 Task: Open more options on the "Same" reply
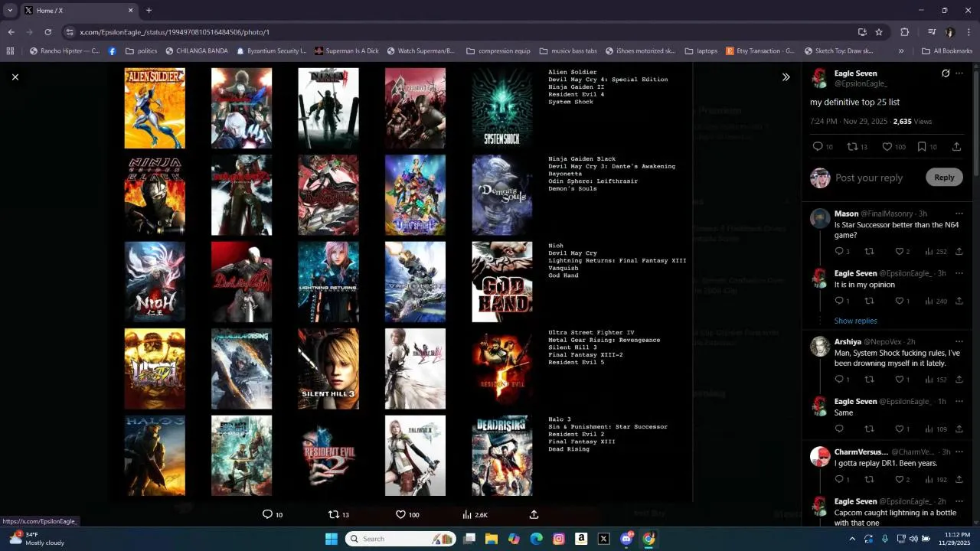tap(959, 401)
